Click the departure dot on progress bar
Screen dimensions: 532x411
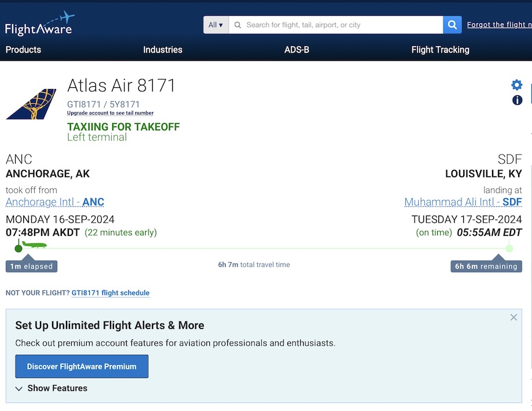(19, 249)
